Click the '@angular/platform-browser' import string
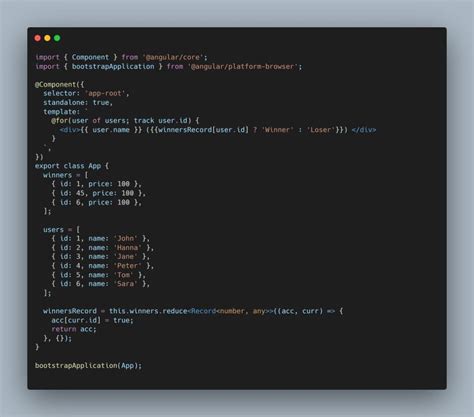This screenshot has width=474, height=417. pyautogui.click(x=243, y=66)
